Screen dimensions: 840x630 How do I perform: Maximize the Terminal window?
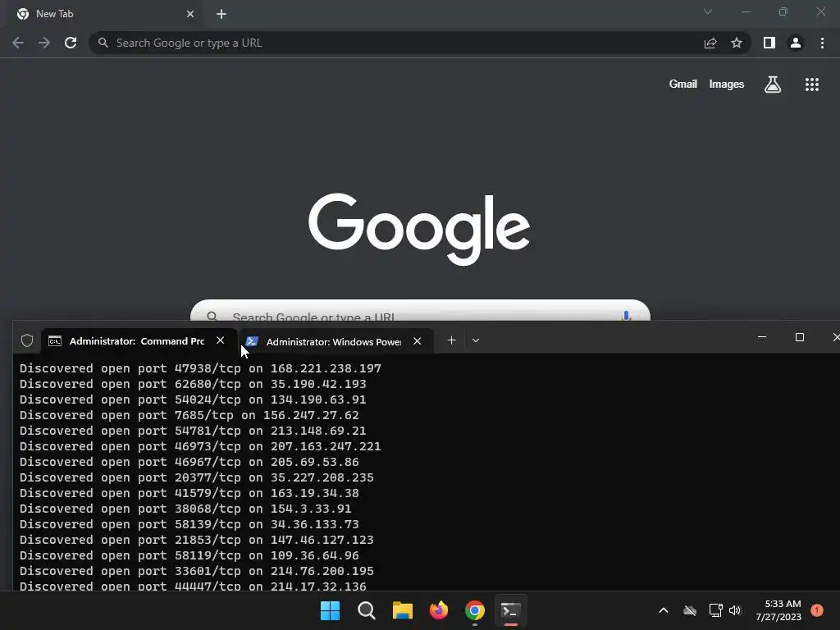(x=799, y=337)
